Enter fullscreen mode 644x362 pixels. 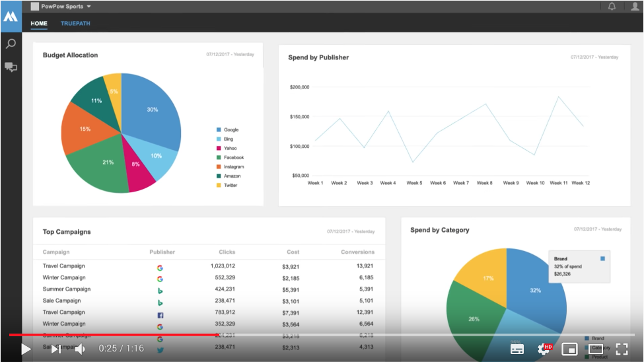tap(622, 349)
